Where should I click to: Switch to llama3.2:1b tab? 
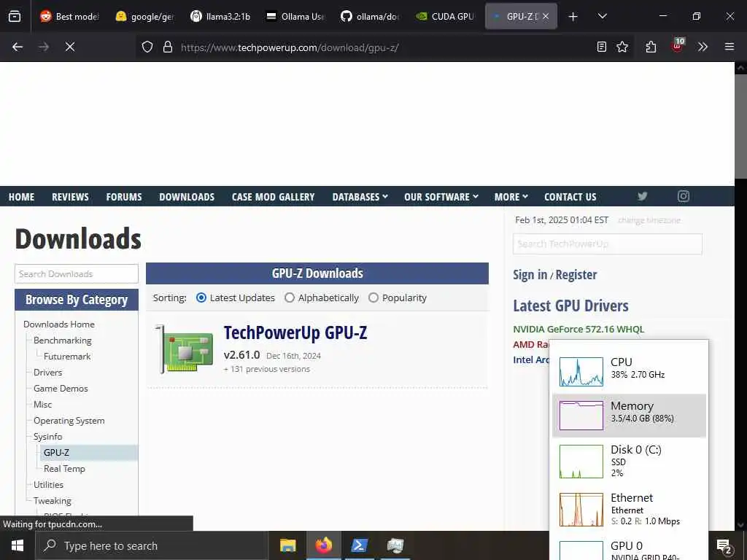pos(220,16)
